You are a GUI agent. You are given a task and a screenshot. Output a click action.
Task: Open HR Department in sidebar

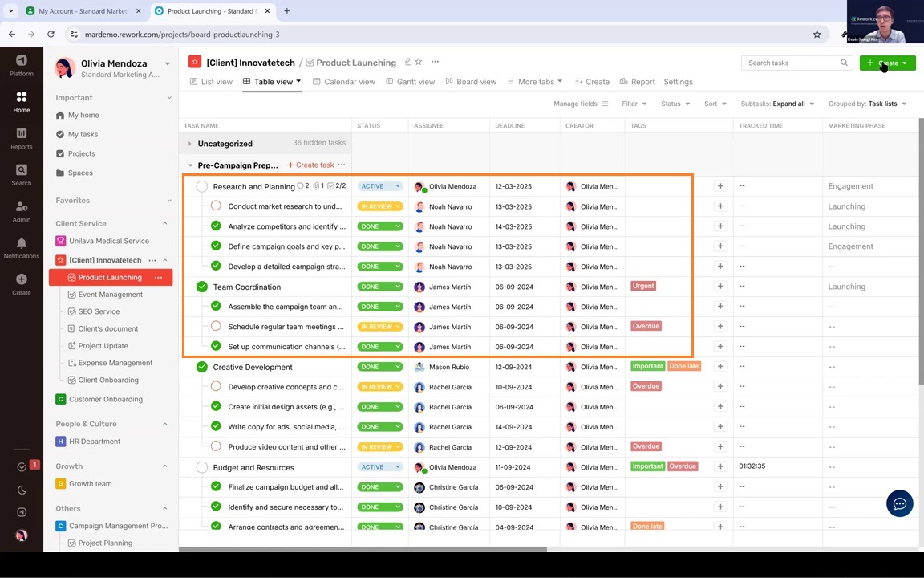pyautogui.click(x=95, y=442)
